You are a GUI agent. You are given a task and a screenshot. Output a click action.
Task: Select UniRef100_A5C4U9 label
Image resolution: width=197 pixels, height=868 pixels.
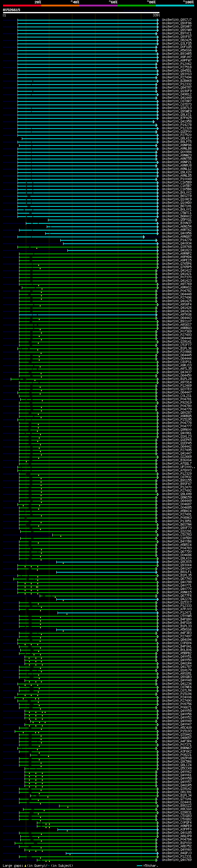click(177, 728)
